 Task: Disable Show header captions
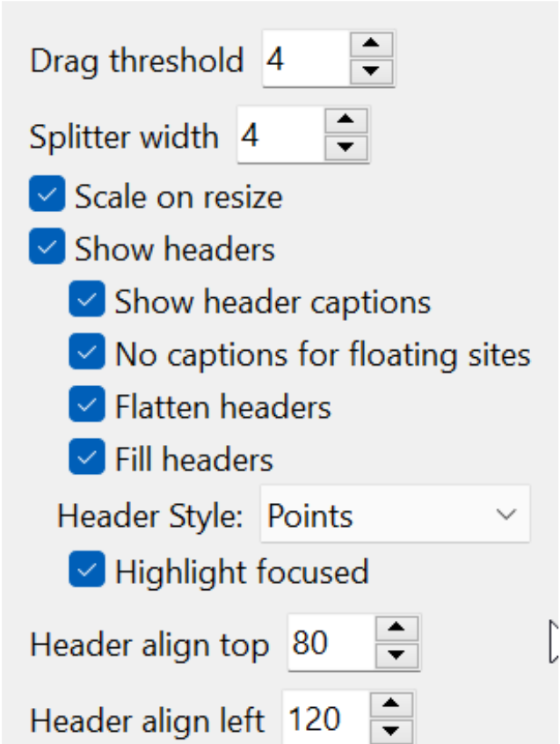point(87,301)
